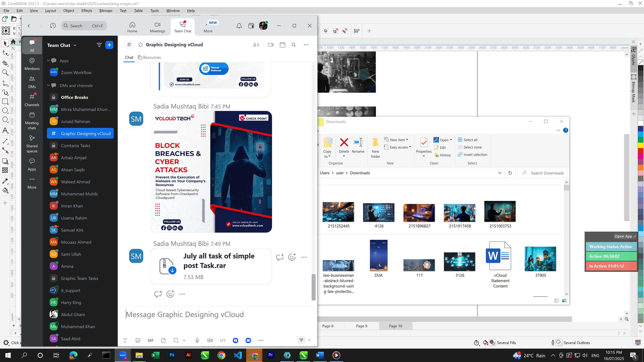The height and width of the screenshot is (362, 644).
Task: Open chat with Junaid Rehman
Action: 80,121
